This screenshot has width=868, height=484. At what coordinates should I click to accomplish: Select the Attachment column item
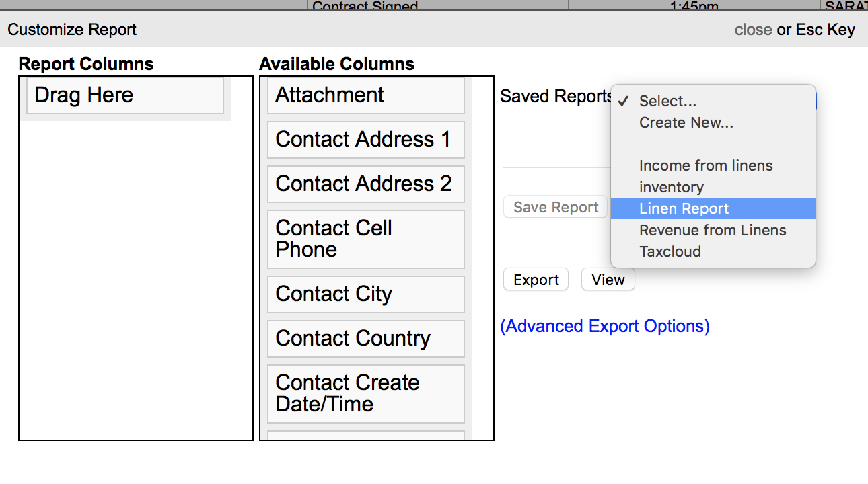pyautogui.click(x=365, y=95)
